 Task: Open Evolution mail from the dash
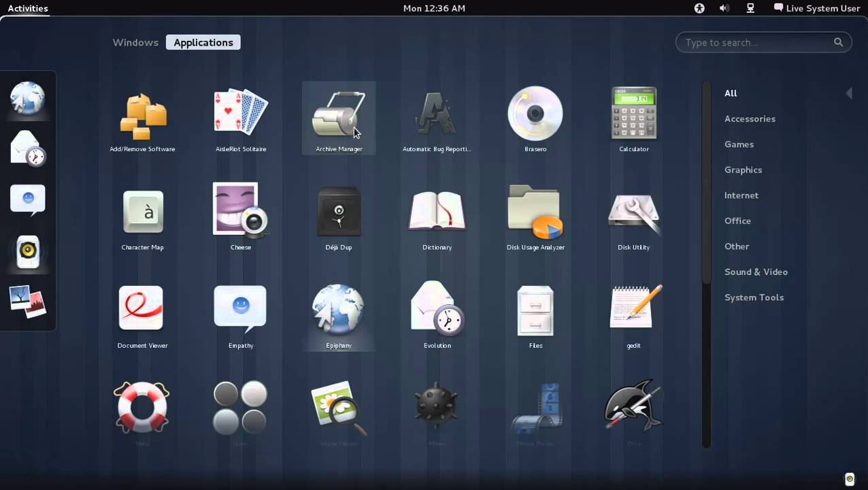click(28, 148)
